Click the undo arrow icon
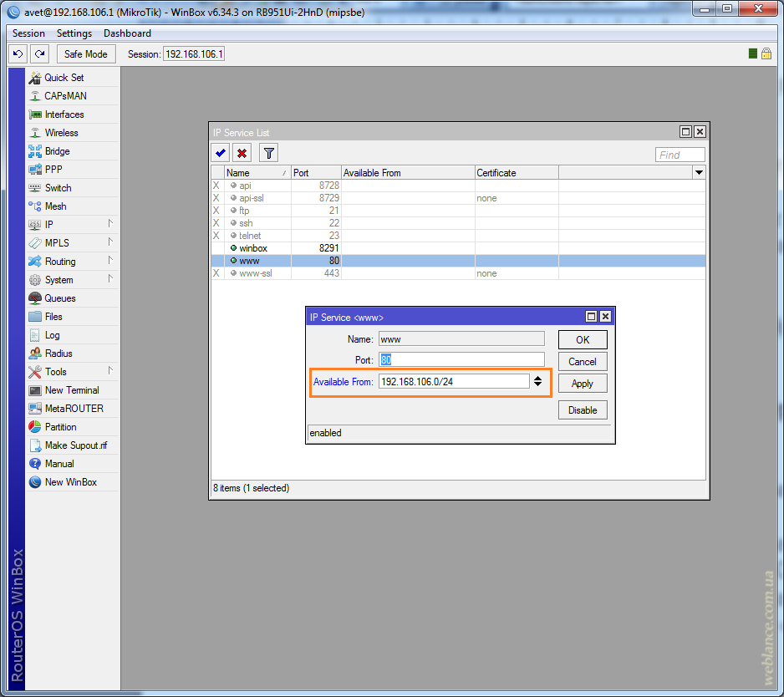 (18, 53)
